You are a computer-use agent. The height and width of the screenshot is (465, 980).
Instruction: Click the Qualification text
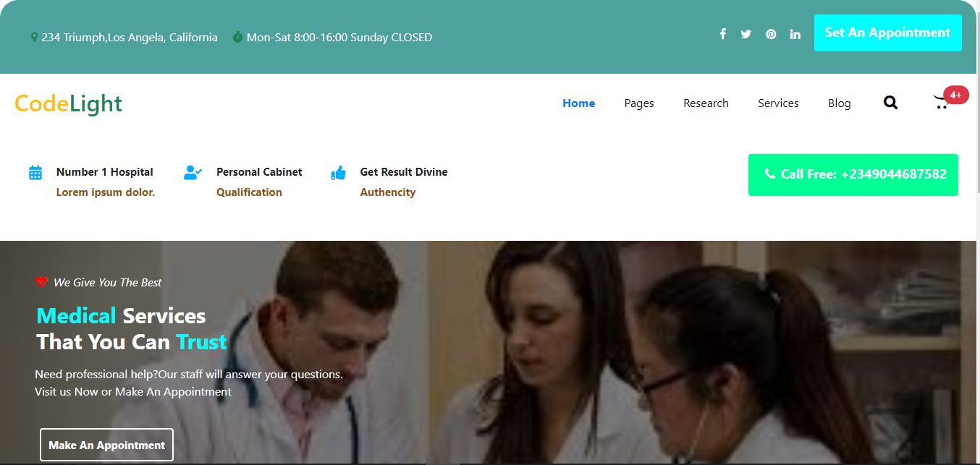click(249, 192)
